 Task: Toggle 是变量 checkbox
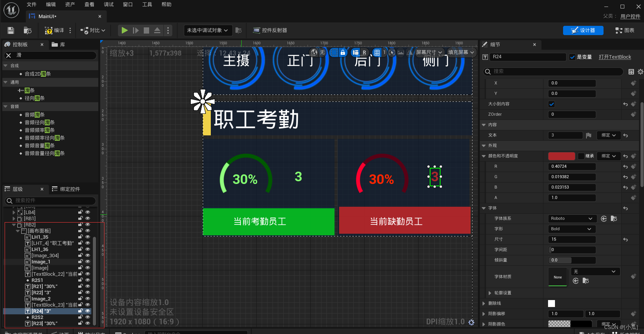point(572,57)
